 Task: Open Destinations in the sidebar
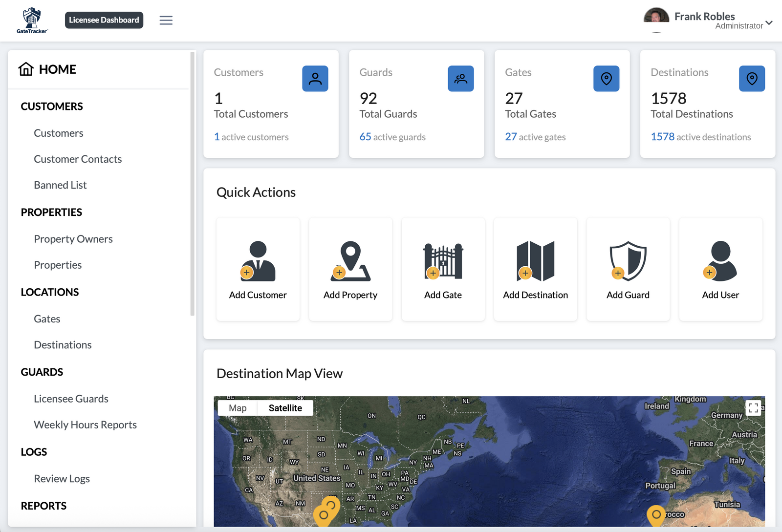(63, 344)
